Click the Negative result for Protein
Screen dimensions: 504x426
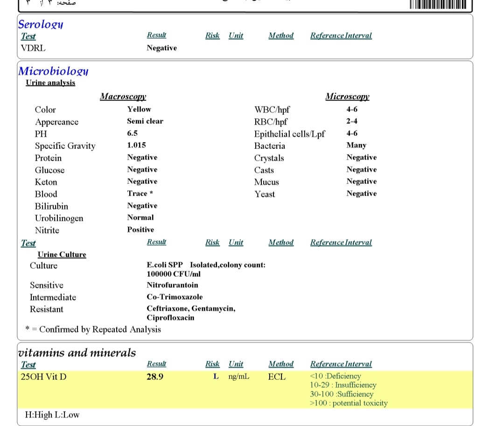pyautogui.click(x=142, y=157)
